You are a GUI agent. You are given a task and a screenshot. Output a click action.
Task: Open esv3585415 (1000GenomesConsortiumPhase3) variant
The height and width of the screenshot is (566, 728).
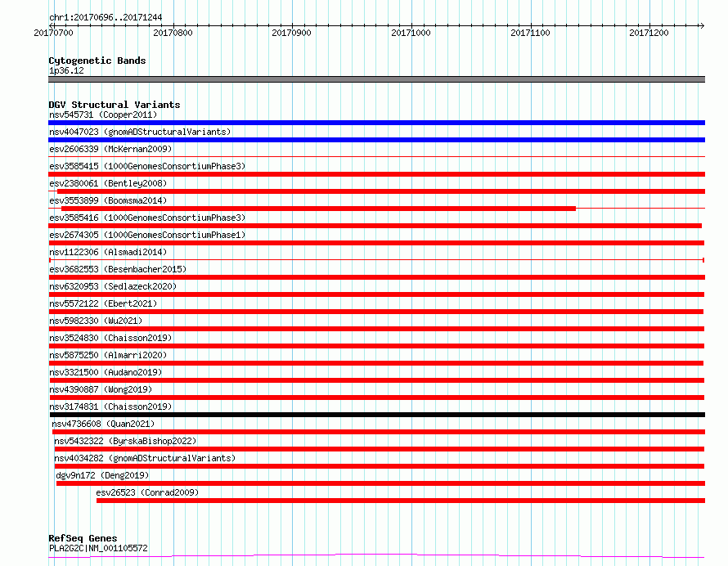pyautogui.click(x=147, y=166)
